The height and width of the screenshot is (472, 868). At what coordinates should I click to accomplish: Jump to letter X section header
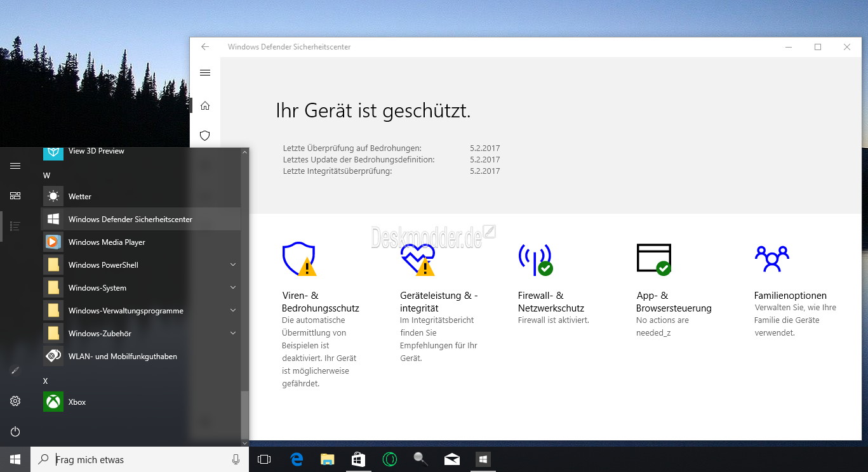pos(45,381)
